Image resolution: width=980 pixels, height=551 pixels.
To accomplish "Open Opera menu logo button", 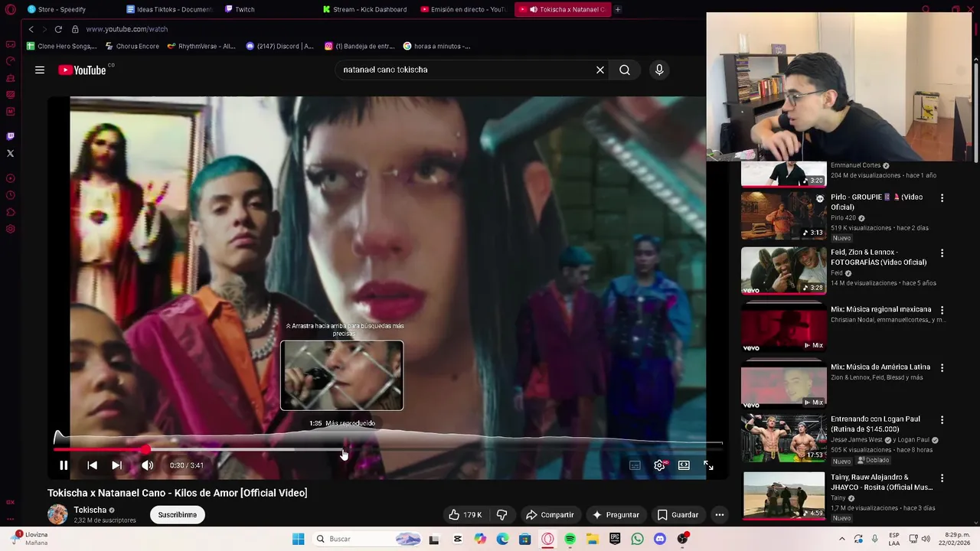I will pos(10,9).
